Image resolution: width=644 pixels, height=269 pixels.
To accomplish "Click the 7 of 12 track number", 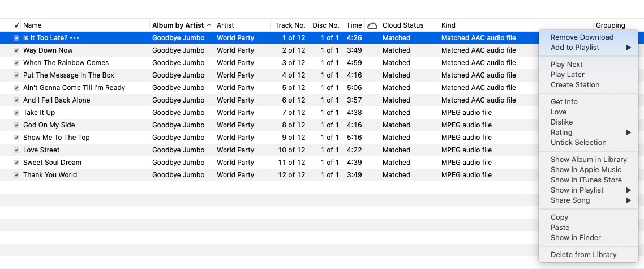I will point(294,113).
